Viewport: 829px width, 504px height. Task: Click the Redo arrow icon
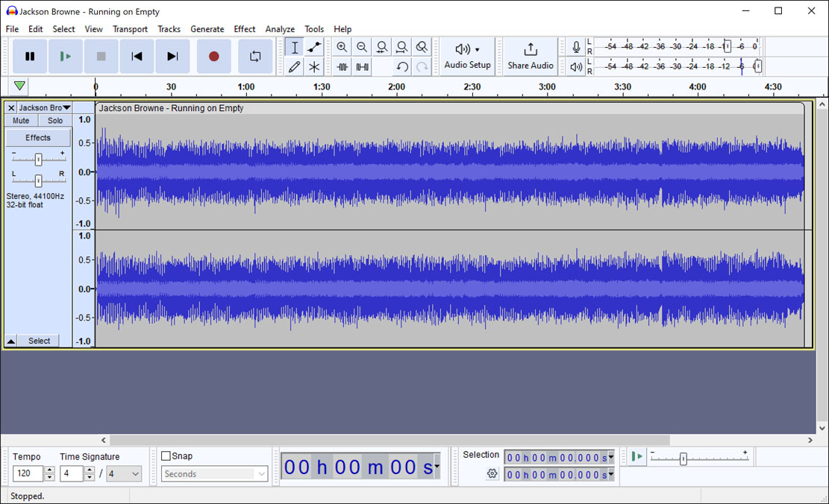click(x=422, y=66)
